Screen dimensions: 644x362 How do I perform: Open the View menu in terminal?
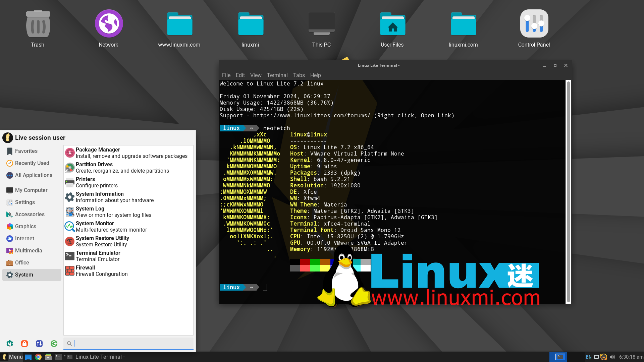coord(256,75)
